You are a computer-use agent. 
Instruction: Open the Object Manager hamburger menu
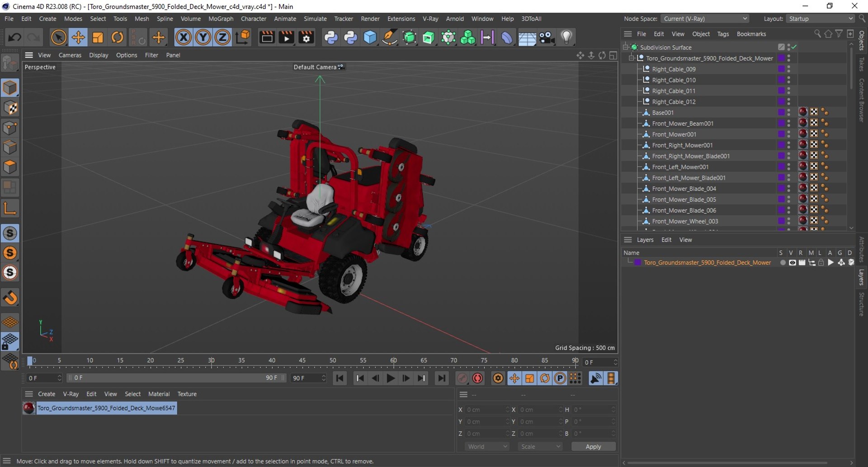tap(627, 34)
